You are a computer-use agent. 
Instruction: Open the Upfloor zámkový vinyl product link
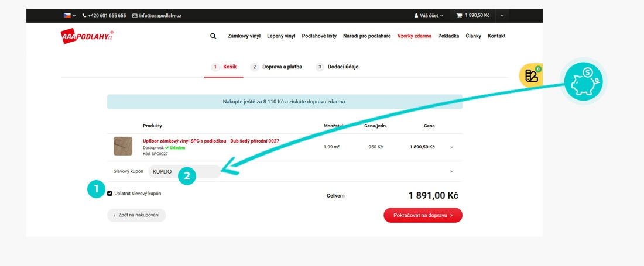[x=211, y=141]
